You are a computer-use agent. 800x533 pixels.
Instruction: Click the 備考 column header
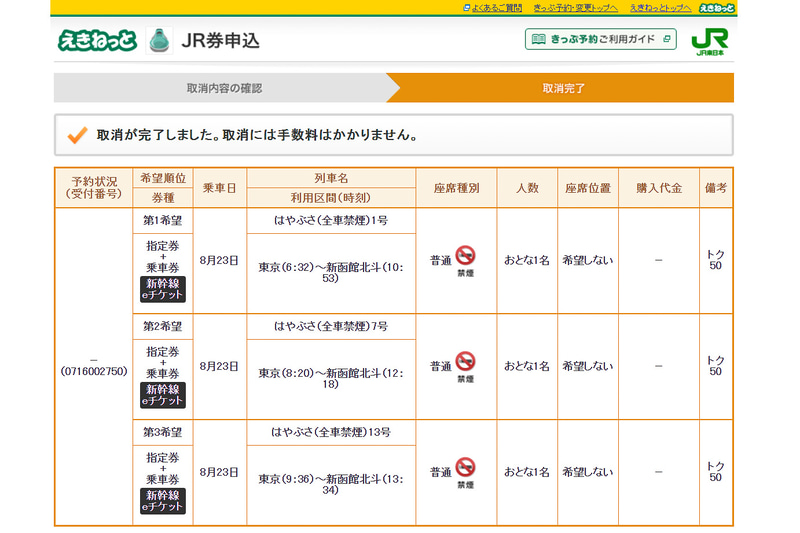point(716,188)
